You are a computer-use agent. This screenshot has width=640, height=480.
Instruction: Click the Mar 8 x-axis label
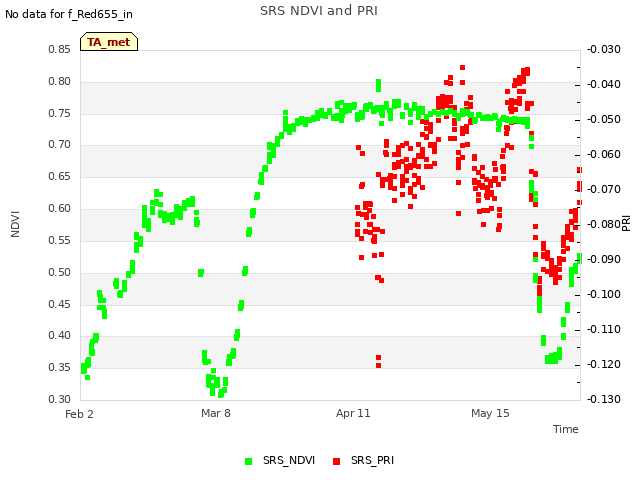coord(216,413)
